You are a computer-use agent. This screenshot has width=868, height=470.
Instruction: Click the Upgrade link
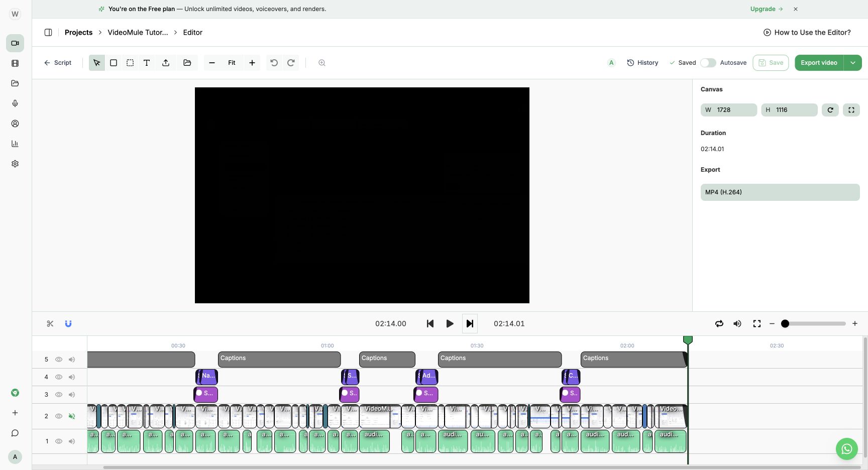(x=767, y=9)
